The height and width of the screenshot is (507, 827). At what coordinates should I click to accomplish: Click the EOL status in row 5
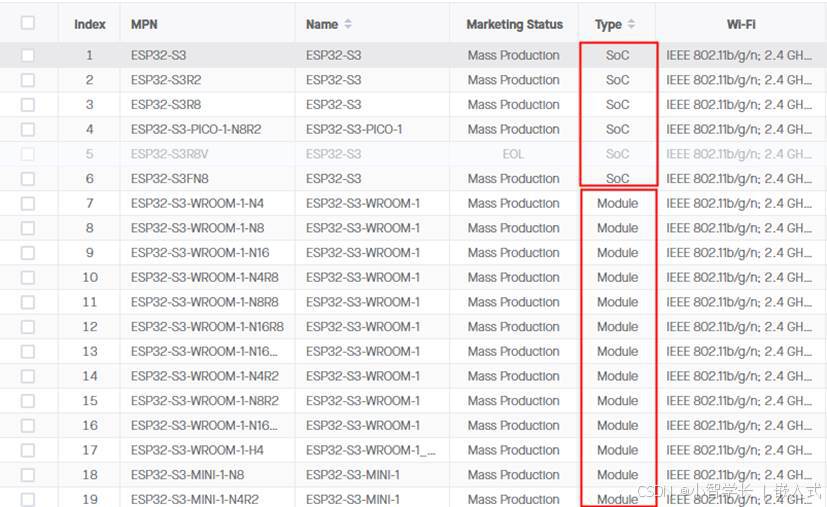click(513, 154)
